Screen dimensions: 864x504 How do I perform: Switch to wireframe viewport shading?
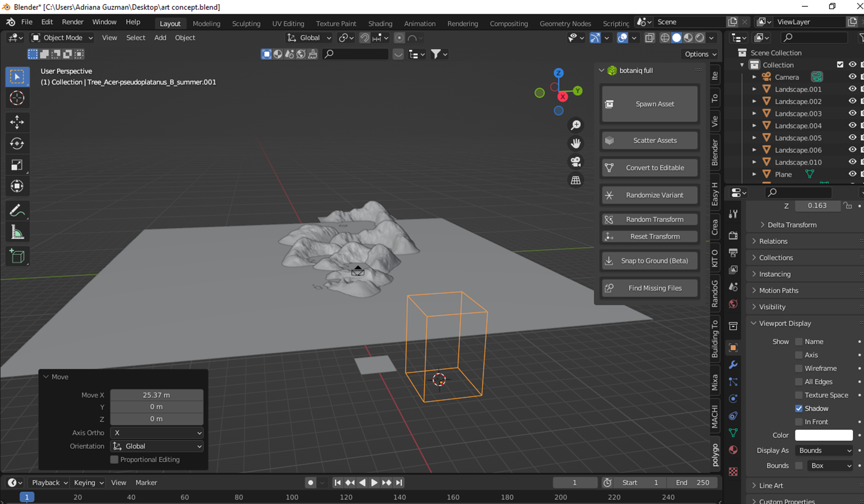coord(665,38)
